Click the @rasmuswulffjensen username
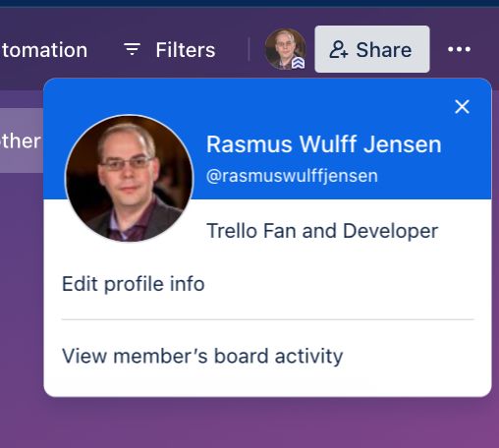 coord(292,176)
